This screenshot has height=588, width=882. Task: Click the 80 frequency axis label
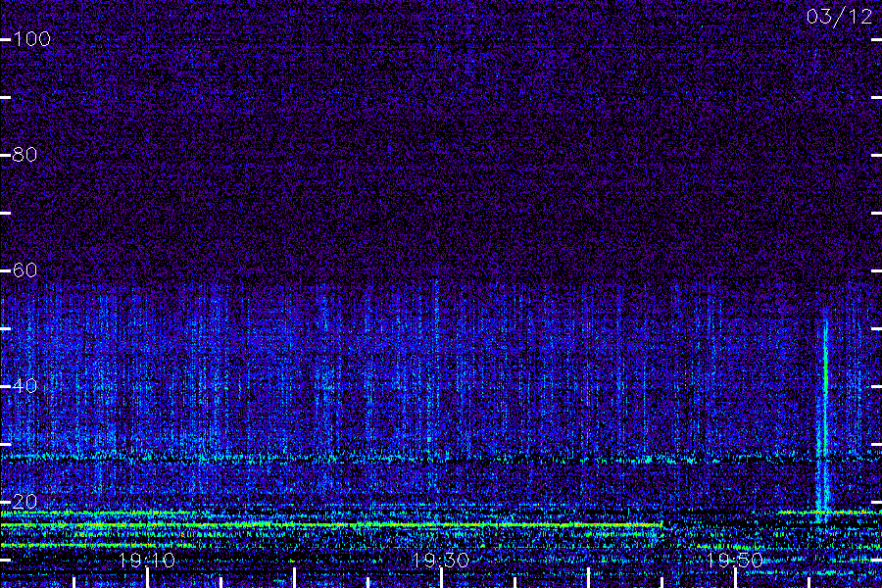click(x=24, y=154)
